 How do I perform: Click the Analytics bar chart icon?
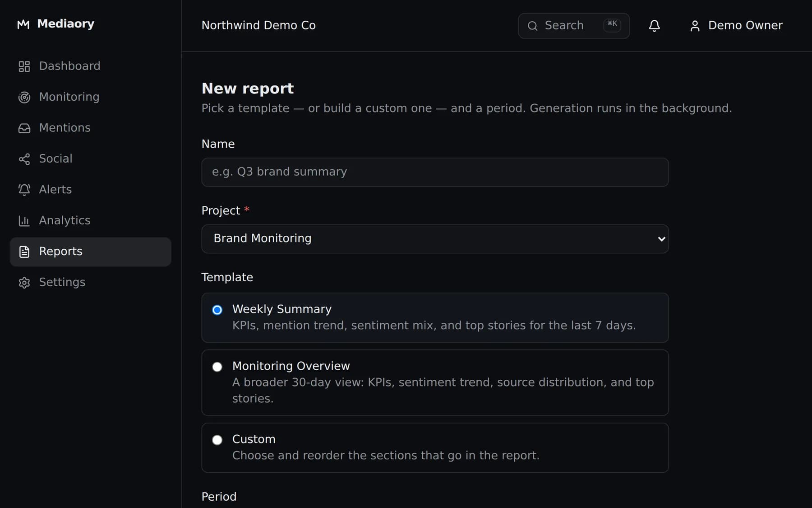point(24,221)
